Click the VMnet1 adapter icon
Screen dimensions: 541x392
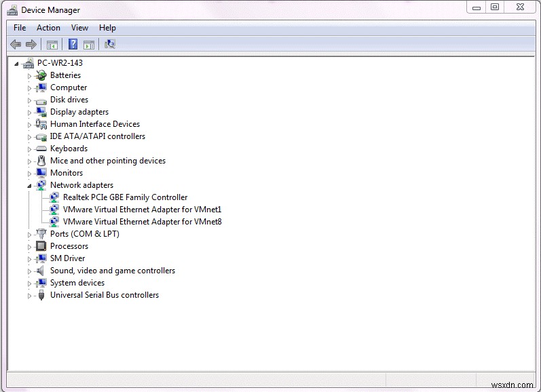click(54, 210)
